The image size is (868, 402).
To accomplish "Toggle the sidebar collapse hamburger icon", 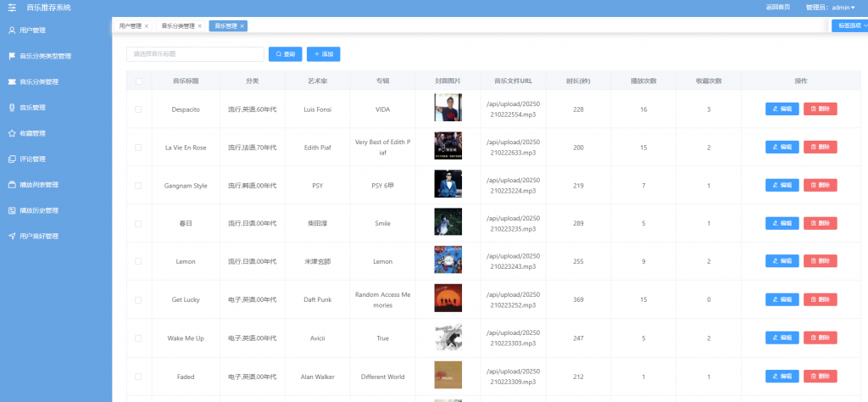I will coord(12,8).
